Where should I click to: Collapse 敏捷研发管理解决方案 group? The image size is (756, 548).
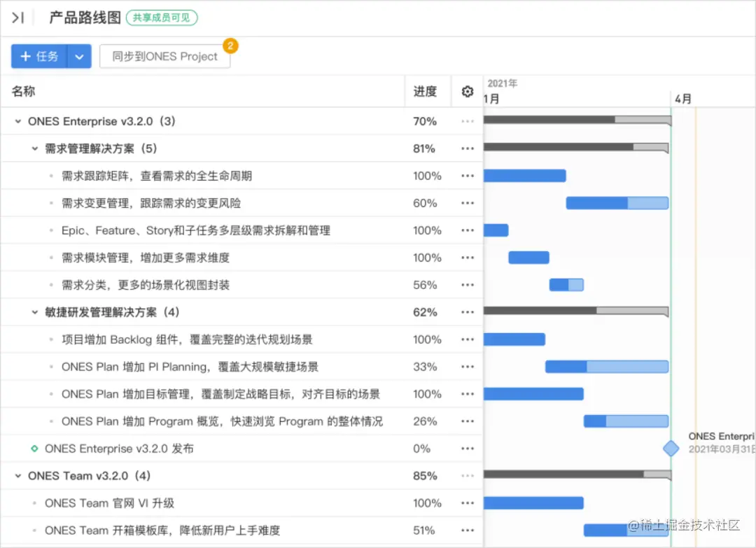[35, 312]
